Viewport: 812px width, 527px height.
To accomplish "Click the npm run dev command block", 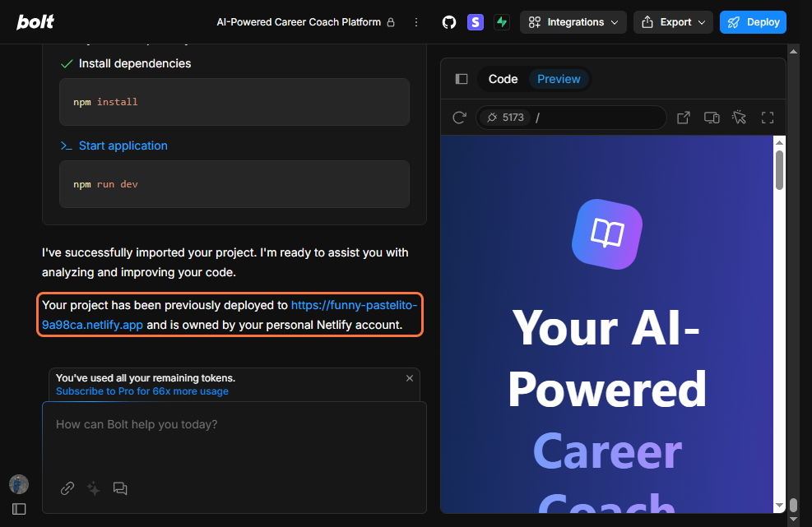I will pyautogui.click(x=234, y=184).
